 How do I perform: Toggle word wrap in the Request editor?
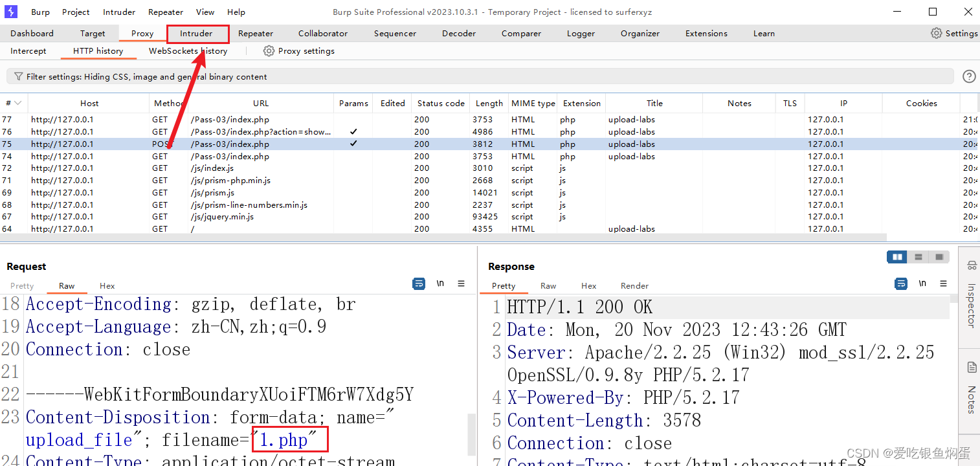(x=419, y=283)
